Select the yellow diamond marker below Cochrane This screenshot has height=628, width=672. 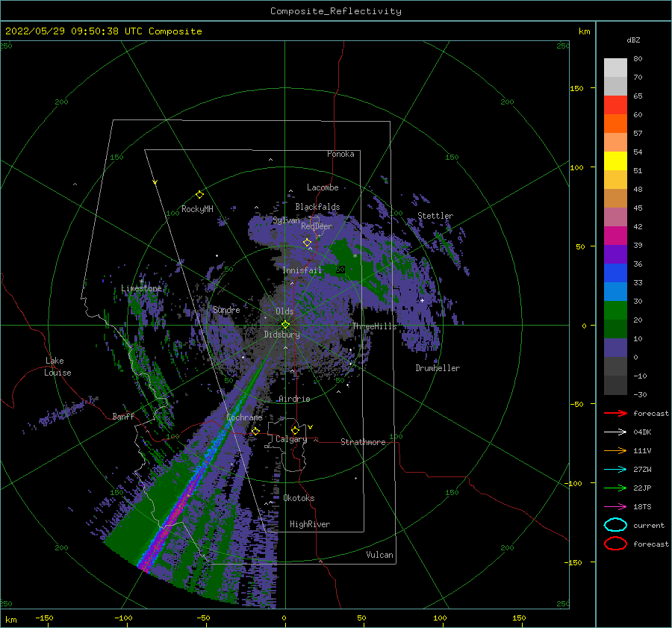tap(255, 431)
